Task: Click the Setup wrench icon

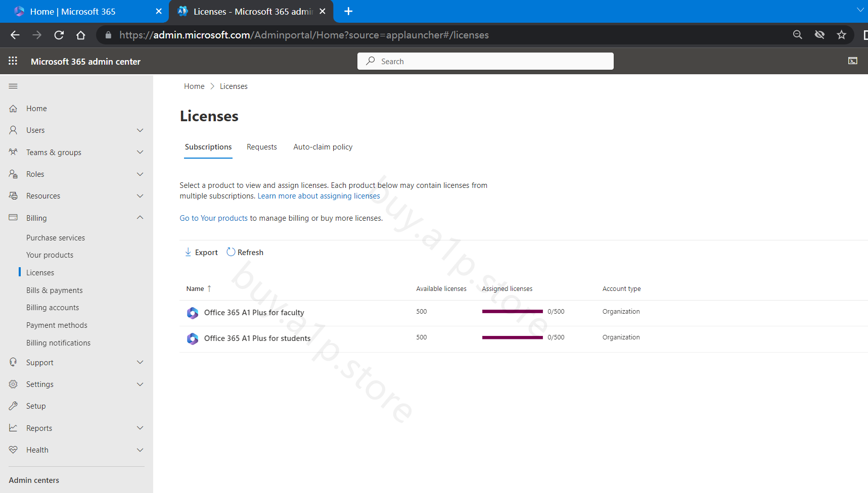Action: [13, 406]
